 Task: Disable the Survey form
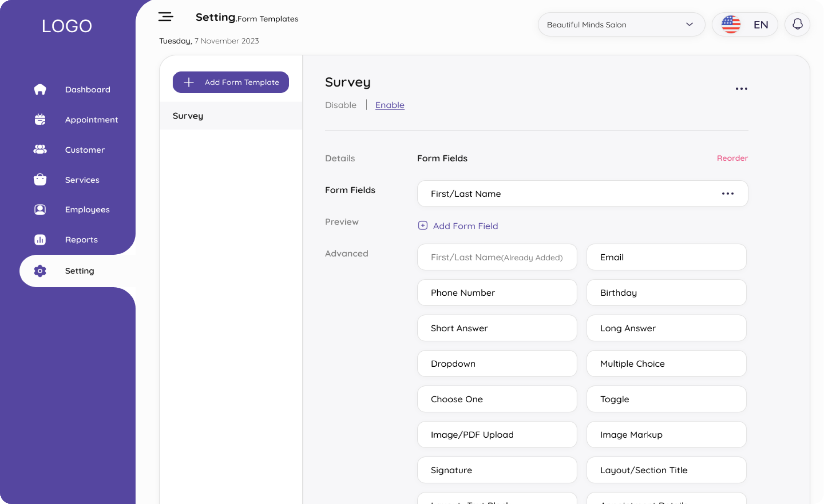[340, 105]
